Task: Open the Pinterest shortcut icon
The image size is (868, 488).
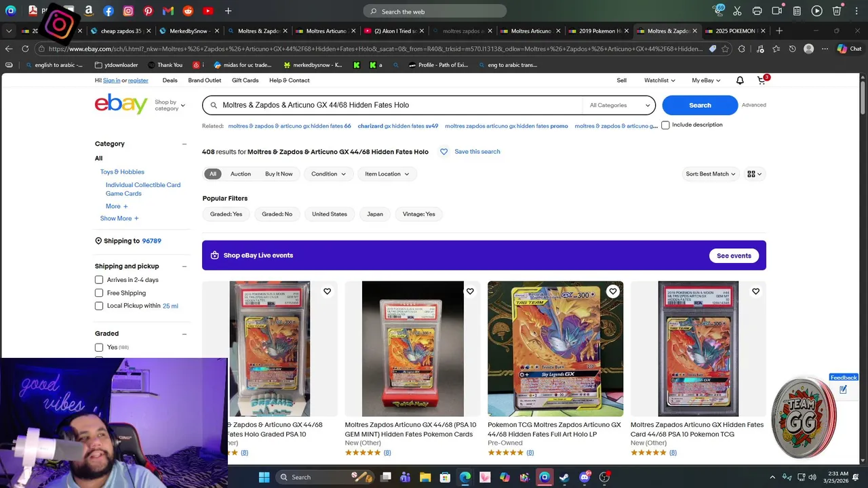Action: point(148,11)
